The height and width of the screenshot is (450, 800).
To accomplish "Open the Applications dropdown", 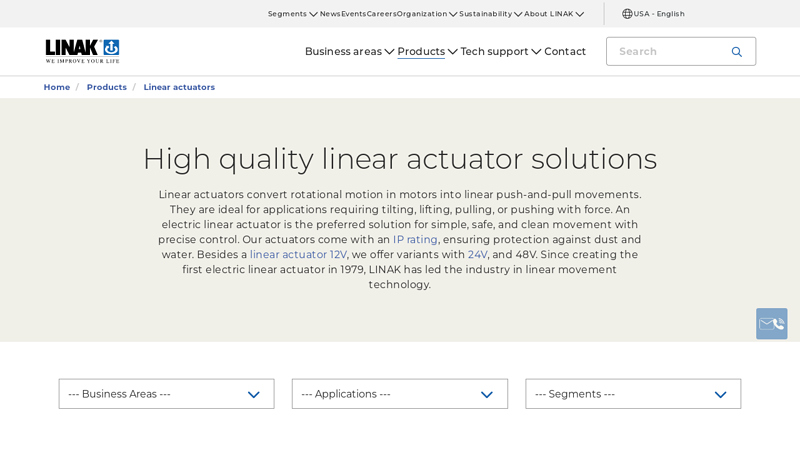I will 399,394.
